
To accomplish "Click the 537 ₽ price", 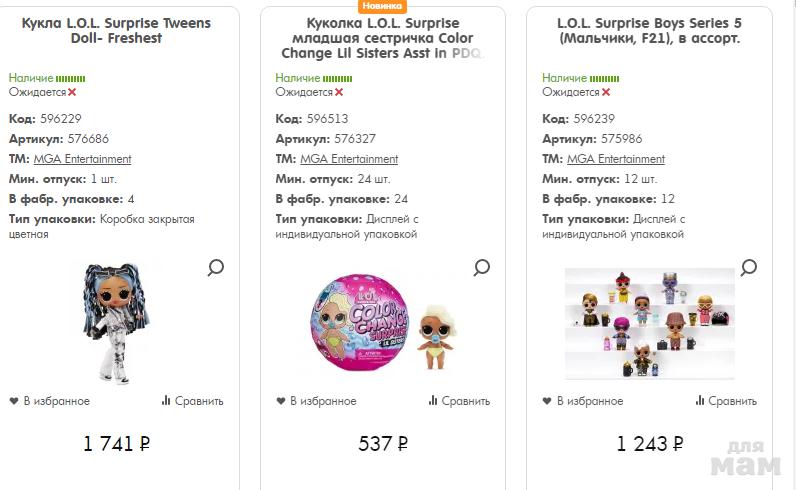I will click(383, 444).
